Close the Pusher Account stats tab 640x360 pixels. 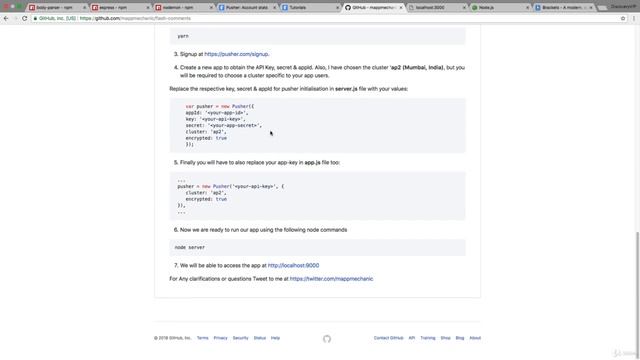coord(275,8)
